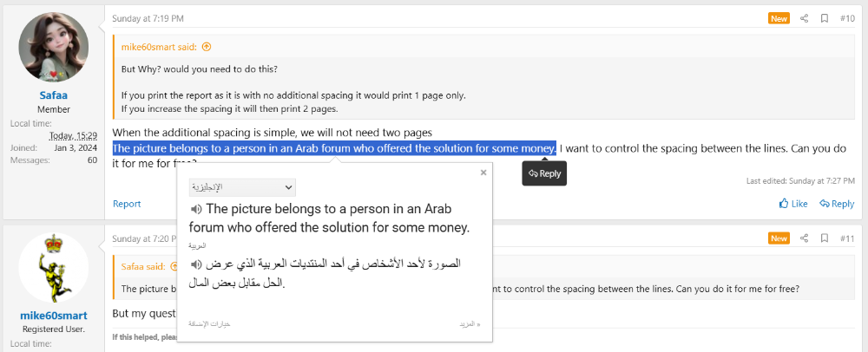This screenshot has width=868, height=352.
Task: Like Safaa's post
Action: point(793,204)
